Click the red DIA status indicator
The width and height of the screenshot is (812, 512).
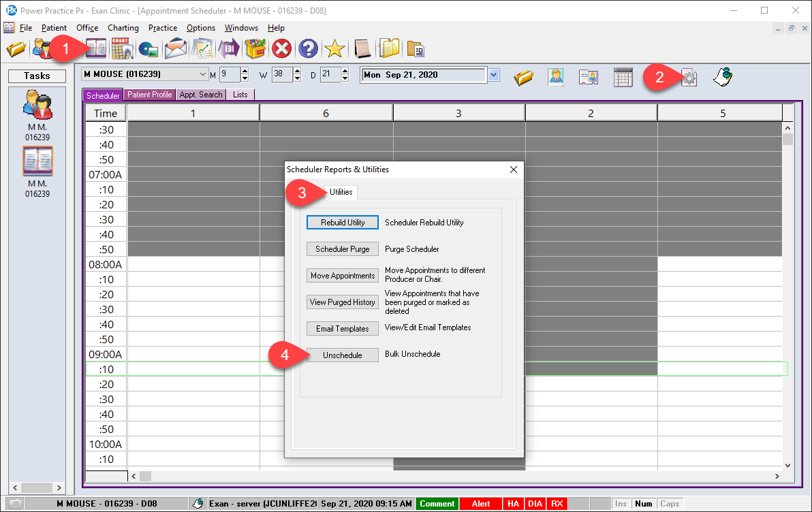click(x=535, y=504)
